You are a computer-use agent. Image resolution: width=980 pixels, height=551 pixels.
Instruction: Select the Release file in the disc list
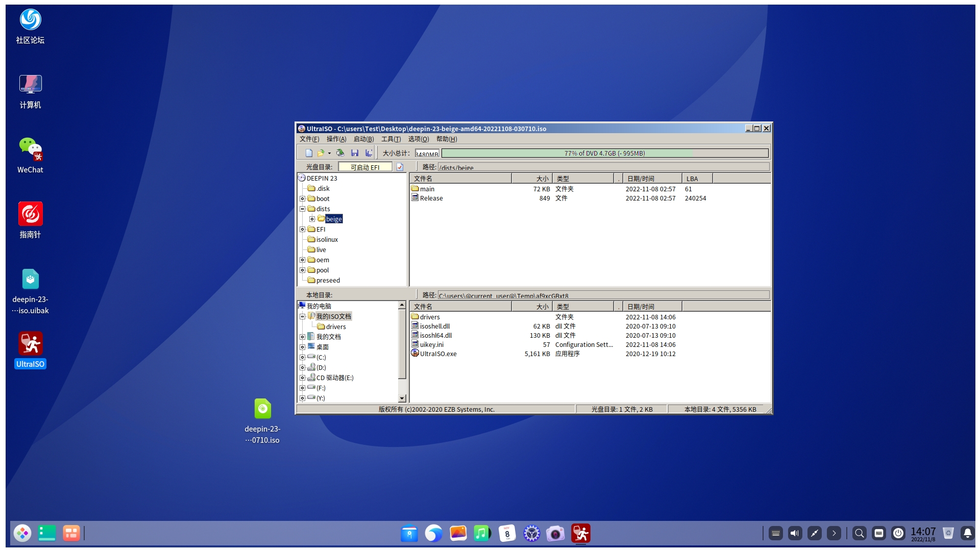point(431,198)
